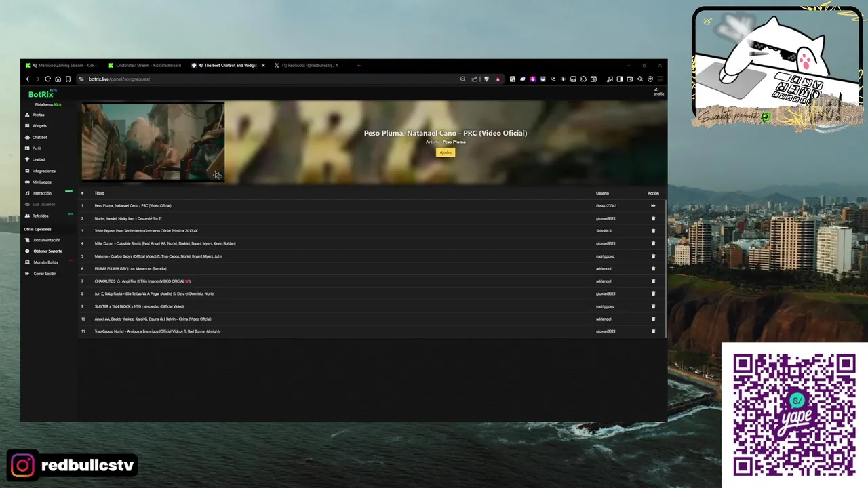Click Cerrar Sesión to log out
This screenshot has width=868, height=488.
point(41,274)
